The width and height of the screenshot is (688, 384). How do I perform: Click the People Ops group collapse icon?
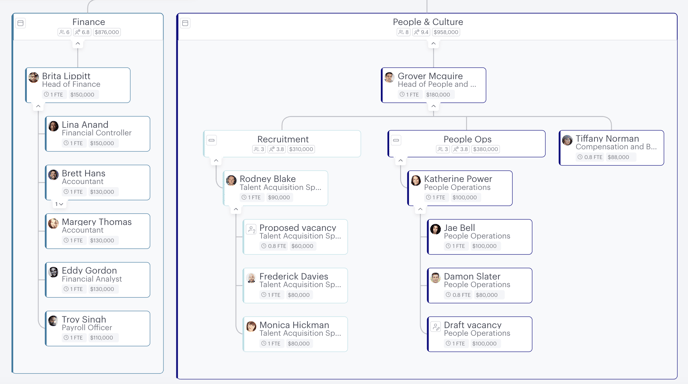[396, 140]
